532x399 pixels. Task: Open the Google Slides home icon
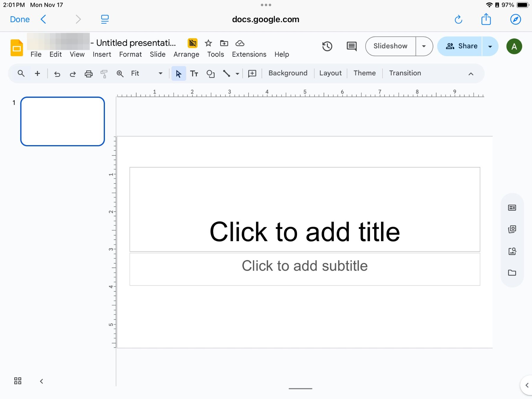coord(17,47)
